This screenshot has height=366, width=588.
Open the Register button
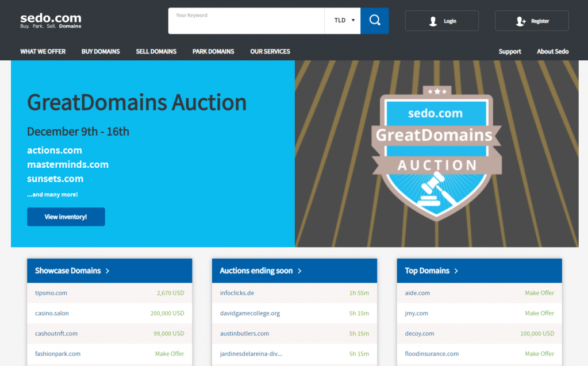(532, 21)
